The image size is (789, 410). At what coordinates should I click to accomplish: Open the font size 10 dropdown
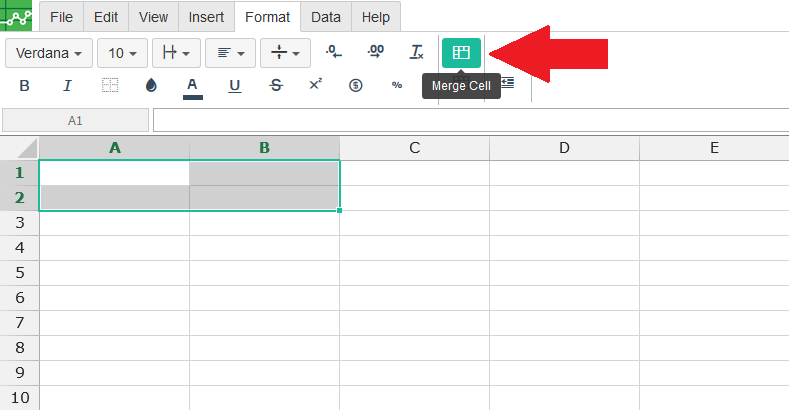123,53
